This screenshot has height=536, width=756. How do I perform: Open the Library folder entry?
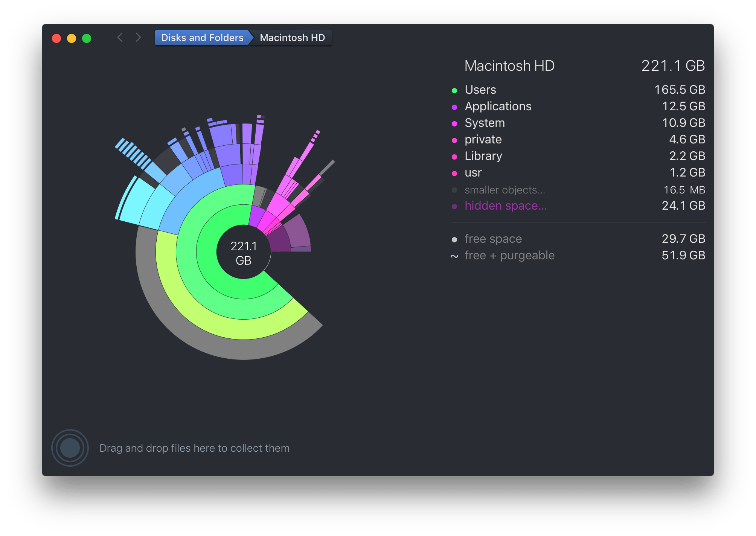483,156
